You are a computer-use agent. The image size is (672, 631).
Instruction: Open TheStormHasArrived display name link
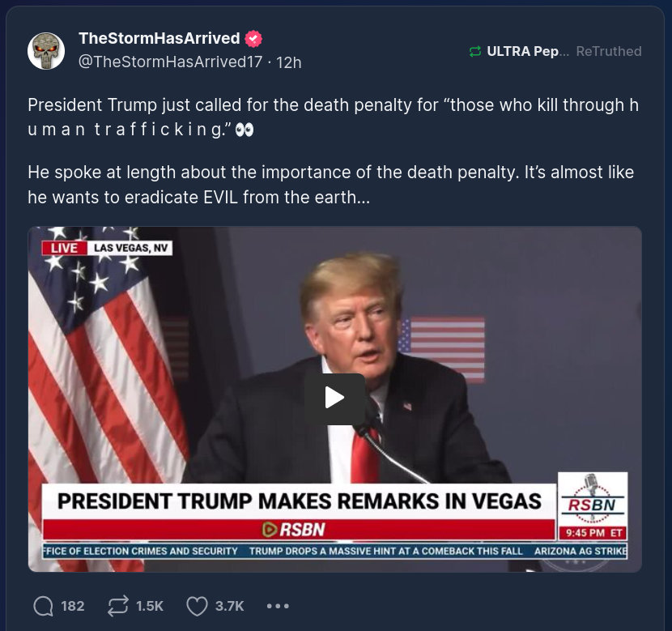(x=159, y=39)
